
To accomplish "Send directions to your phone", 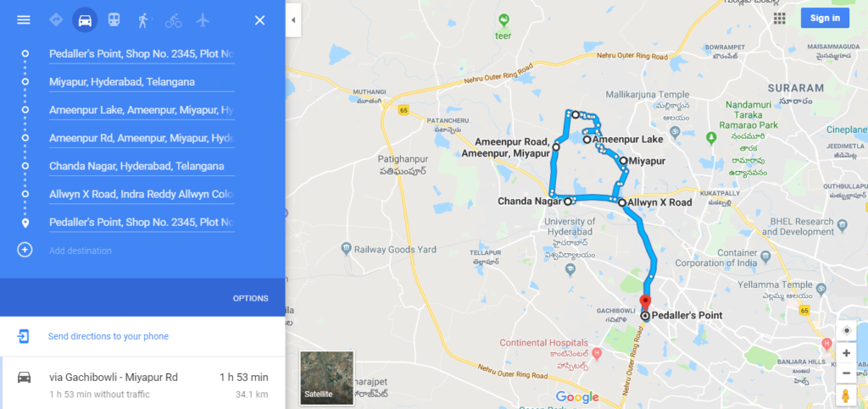I will tap(108, 336).
